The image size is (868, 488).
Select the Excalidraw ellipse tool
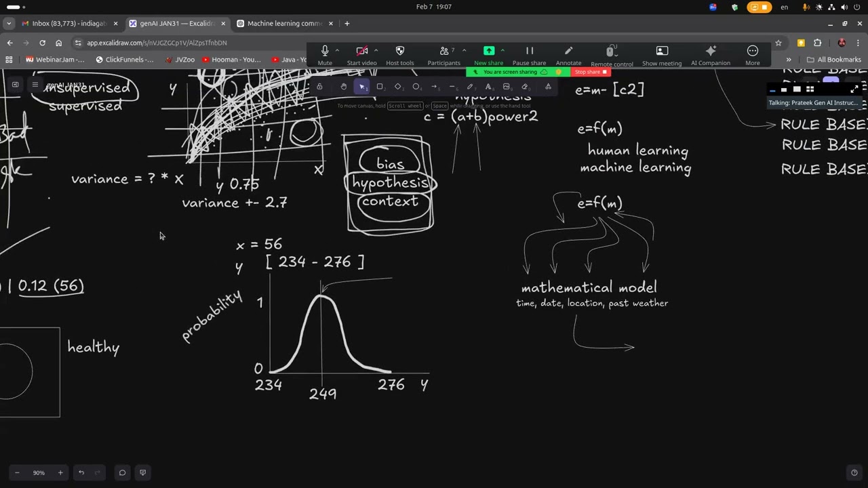pyautogui.click(x=416, y=87)
